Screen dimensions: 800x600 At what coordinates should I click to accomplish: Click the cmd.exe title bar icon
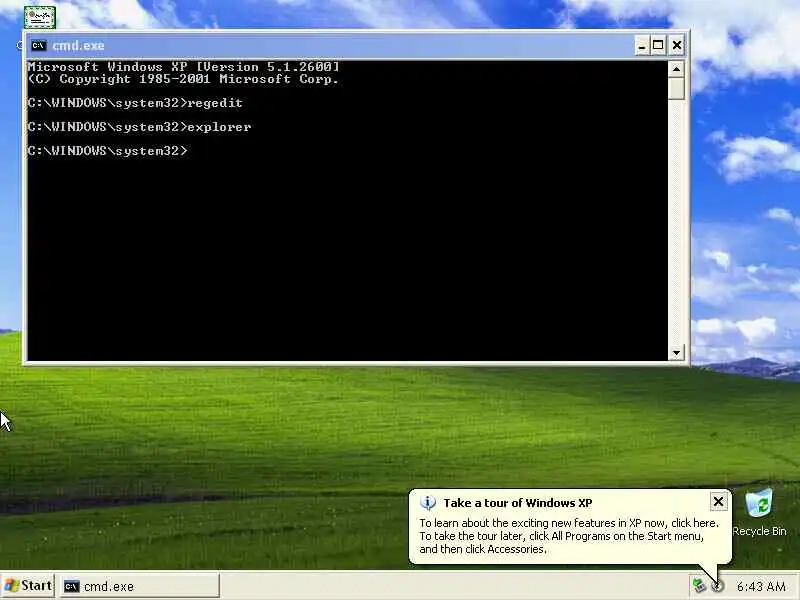click(x=38, y=45)
